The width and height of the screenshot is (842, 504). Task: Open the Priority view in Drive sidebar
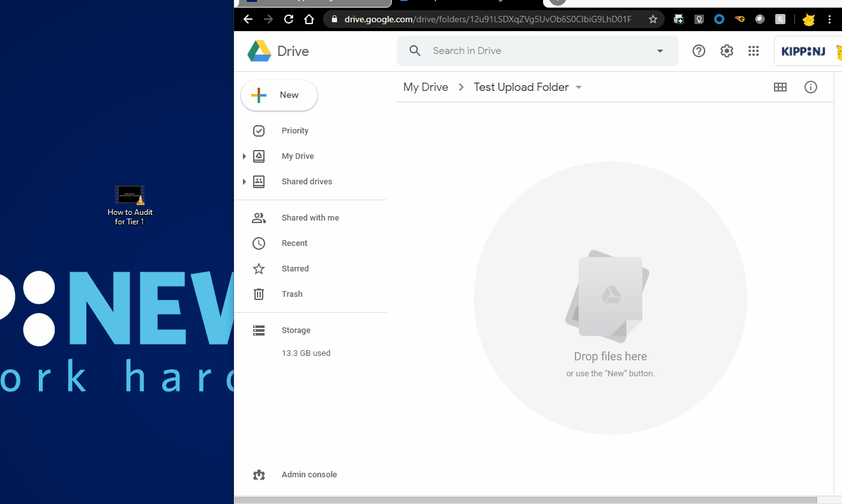click(x=294, y=130)
